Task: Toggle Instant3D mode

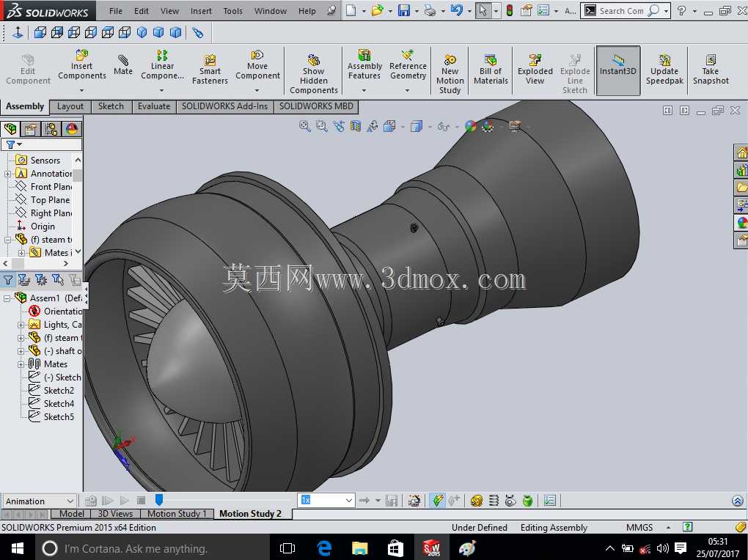Action: pyautogui.click(x=617, y=70)
